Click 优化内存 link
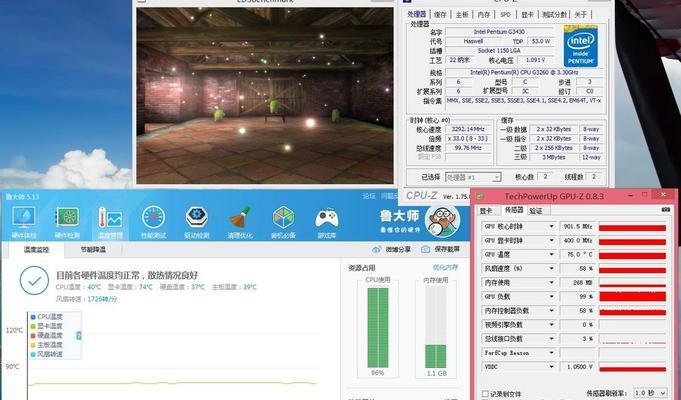This screenshot has width=681, height=400. [445, 268]
